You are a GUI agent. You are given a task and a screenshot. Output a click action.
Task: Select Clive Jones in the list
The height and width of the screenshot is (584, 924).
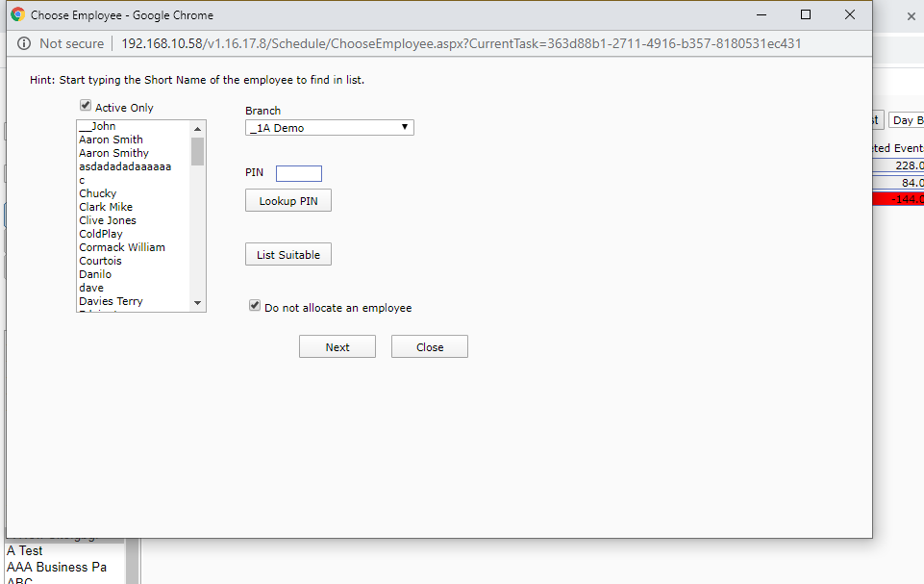pos(108,220)
